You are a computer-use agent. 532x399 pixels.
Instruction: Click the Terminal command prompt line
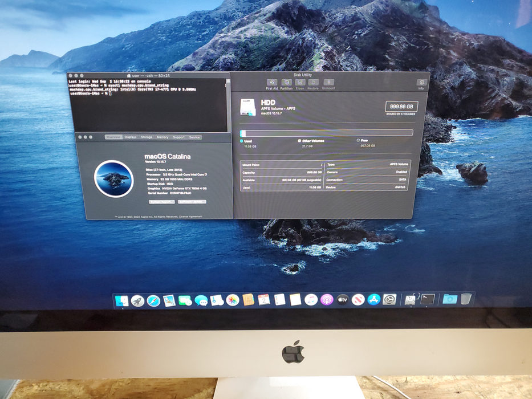91,93
